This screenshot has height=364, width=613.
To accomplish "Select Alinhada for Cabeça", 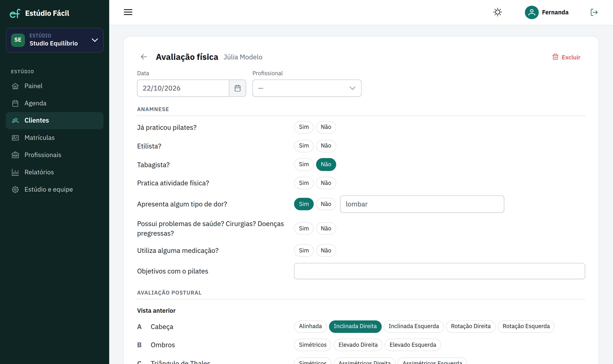I will point(310,326).
